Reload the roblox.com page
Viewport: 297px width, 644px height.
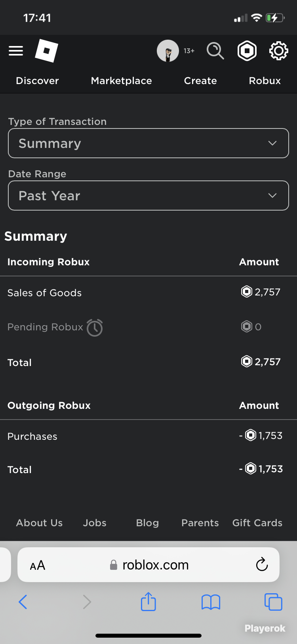(262, 564)
